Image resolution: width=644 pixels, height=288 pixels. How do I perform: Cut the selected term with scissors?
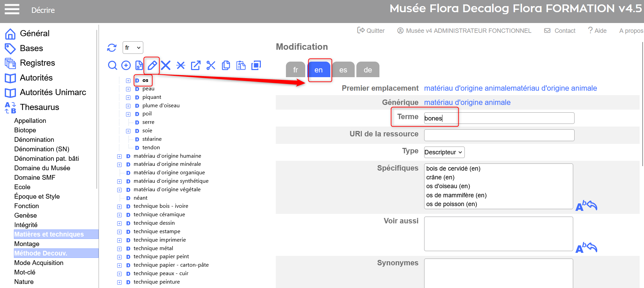[x=211, y=65]
